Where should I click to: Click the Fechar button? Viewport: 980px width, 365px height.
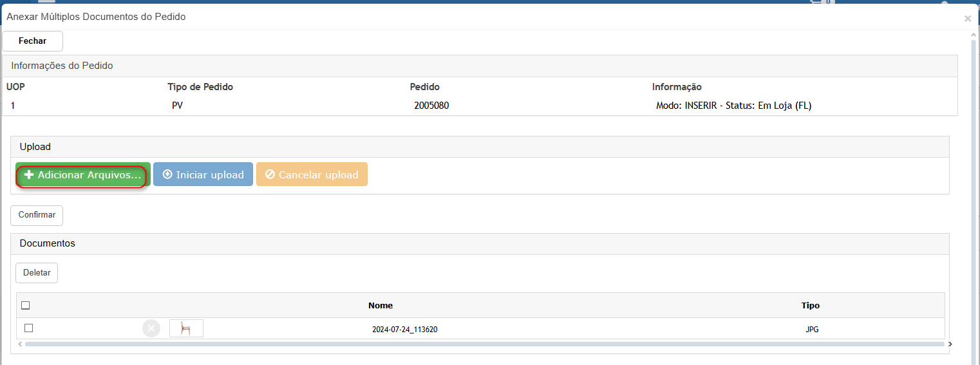(33, 41)
